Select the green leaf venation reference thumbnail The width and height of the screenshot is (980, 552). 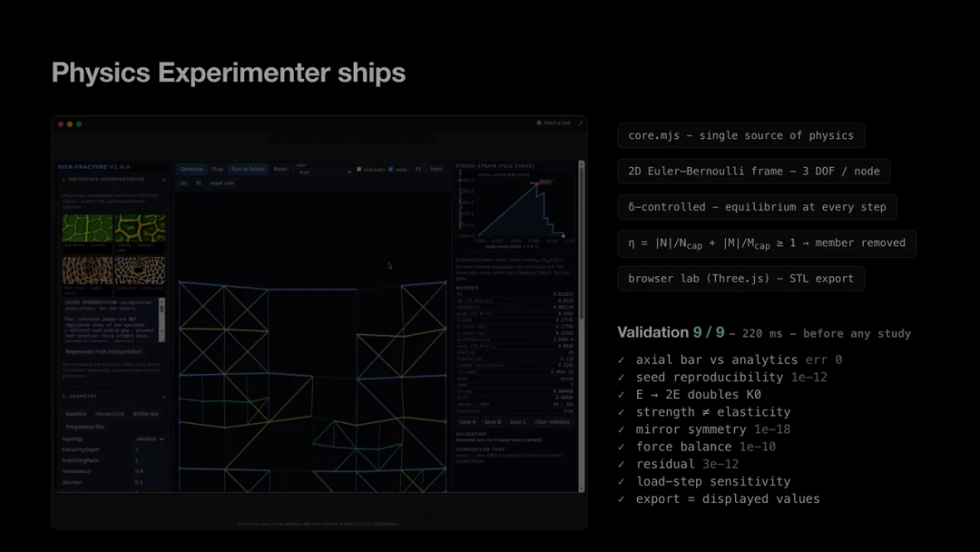[x=87, y=228]
